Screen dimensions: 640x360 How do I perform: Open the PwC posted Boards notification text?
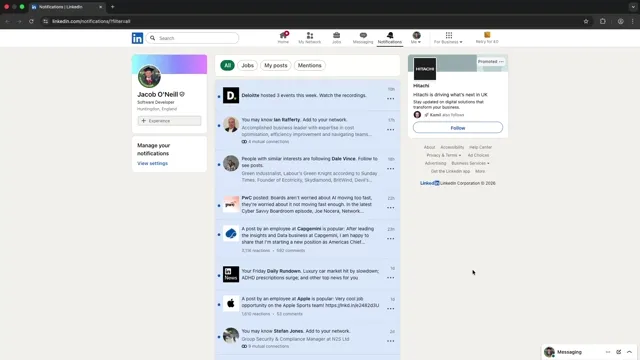[307, 204]
